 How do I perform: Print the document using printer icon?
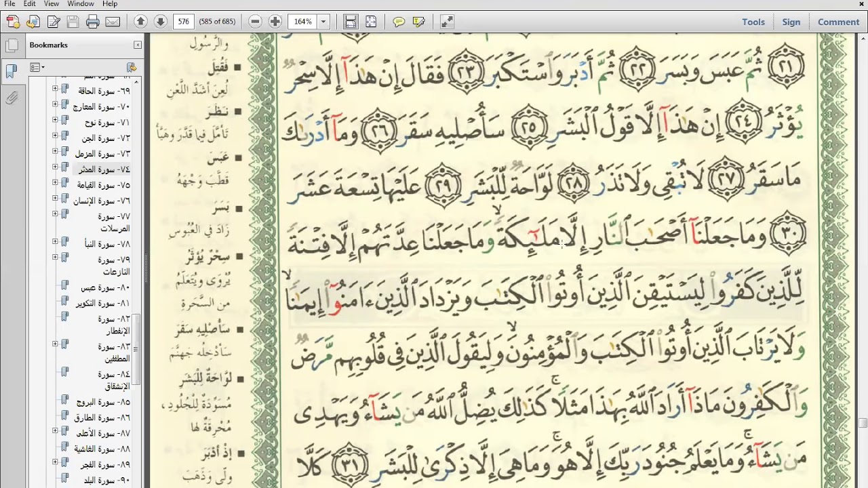click(93, 22)
